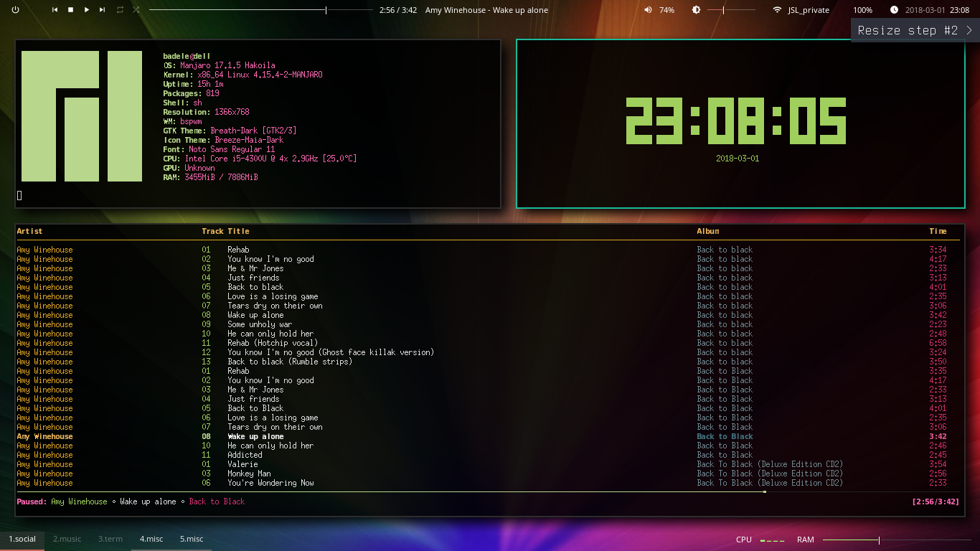Click the clock icon in top bar
The height and width of the screenshot is (551, 980).
pos(894,10)
